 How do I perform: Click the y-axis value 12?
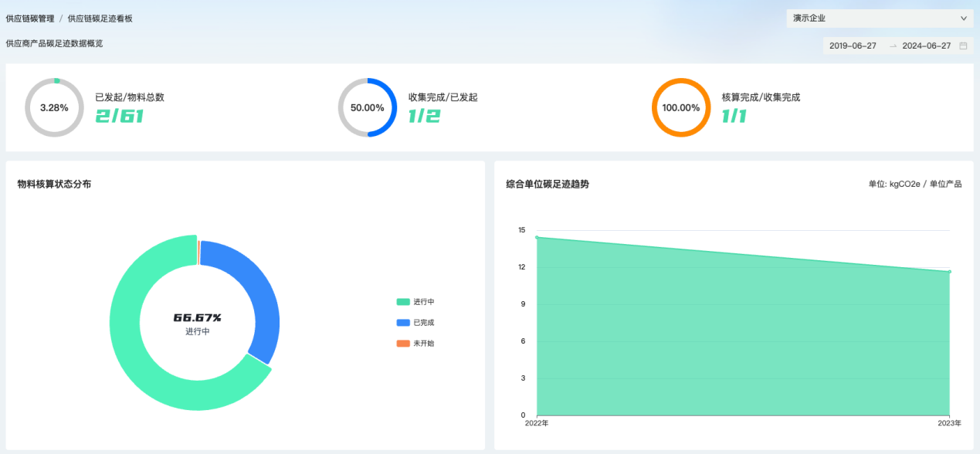[522, 267]
